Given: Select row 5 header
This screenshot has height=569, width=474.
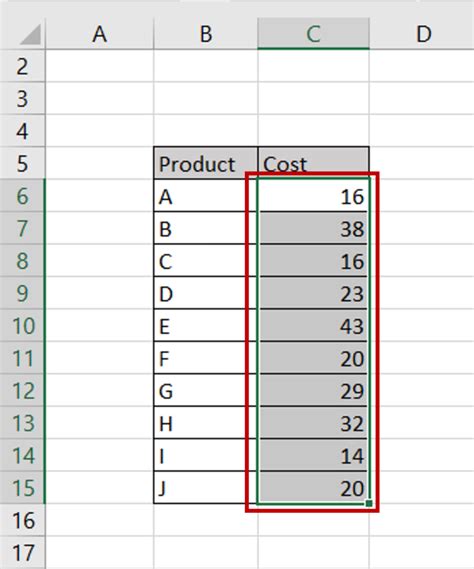Looking at the screenshot, I should [x=23, y=163].
